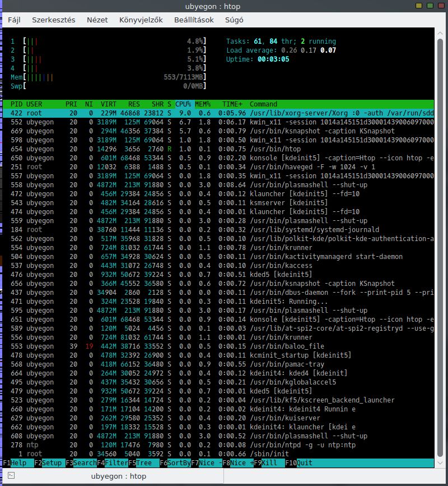Click the scrollbar up arrow
This screenshot has width=448, height=486.
[x=440, y=33]
